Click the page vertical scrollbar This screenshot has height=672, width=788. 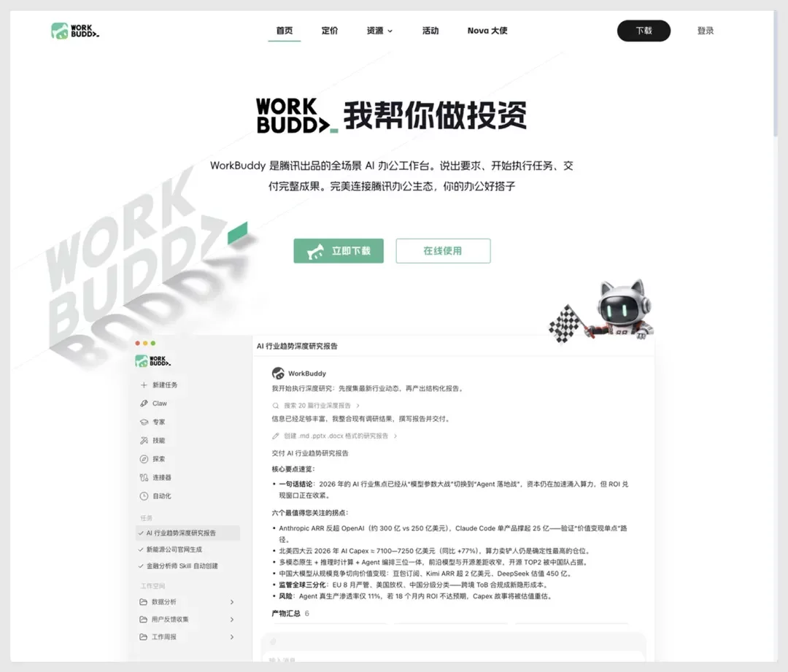(x=776, y=73)
